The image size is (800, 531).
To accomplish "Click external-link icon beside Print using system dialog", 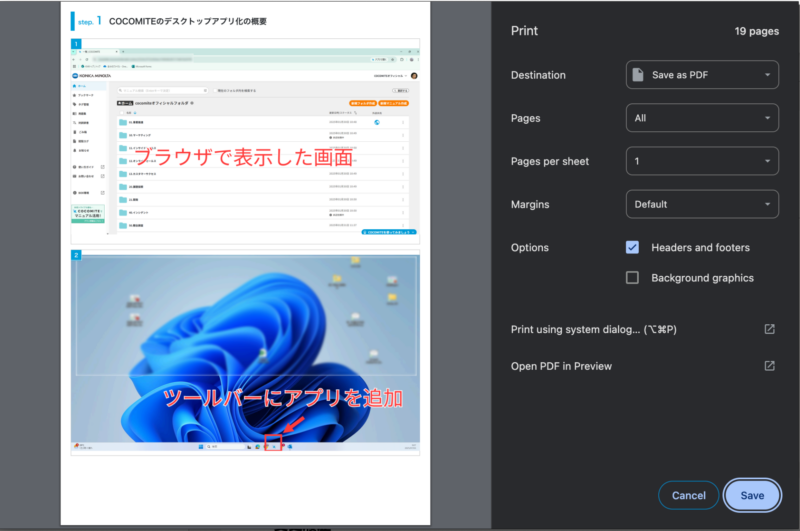I will pyautogui.click(x=769, y=329).
